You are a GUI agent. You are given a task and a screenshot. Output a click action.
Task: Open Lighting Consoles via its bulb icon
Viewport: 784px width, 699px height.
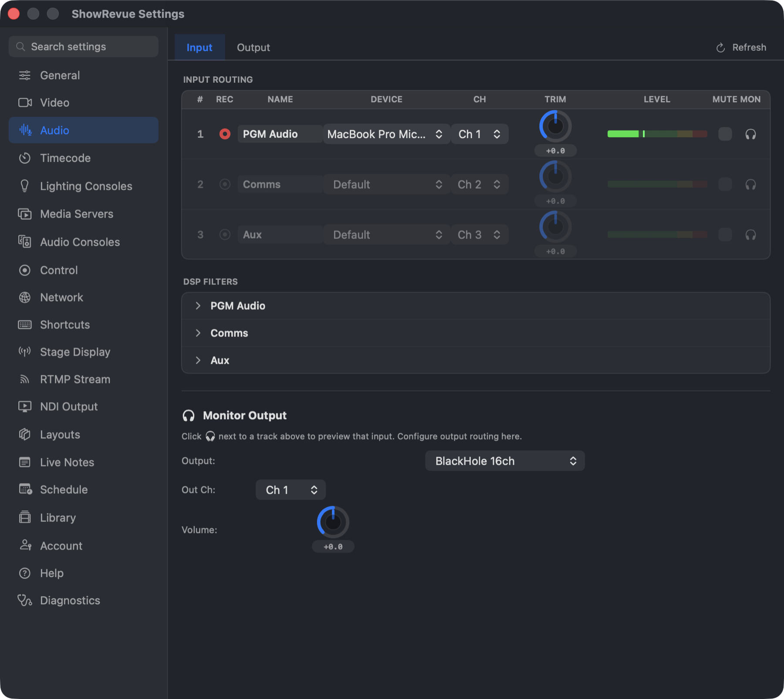(x=25, y=186)
